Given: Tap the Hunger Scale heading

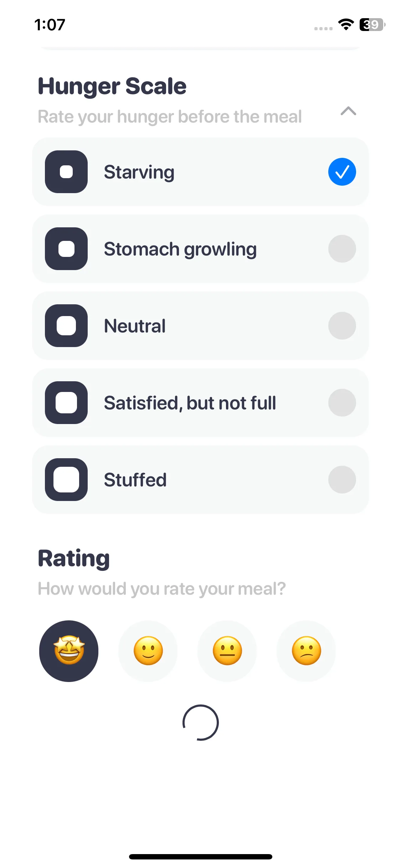Looking at the screenshot, I should 112,86.
